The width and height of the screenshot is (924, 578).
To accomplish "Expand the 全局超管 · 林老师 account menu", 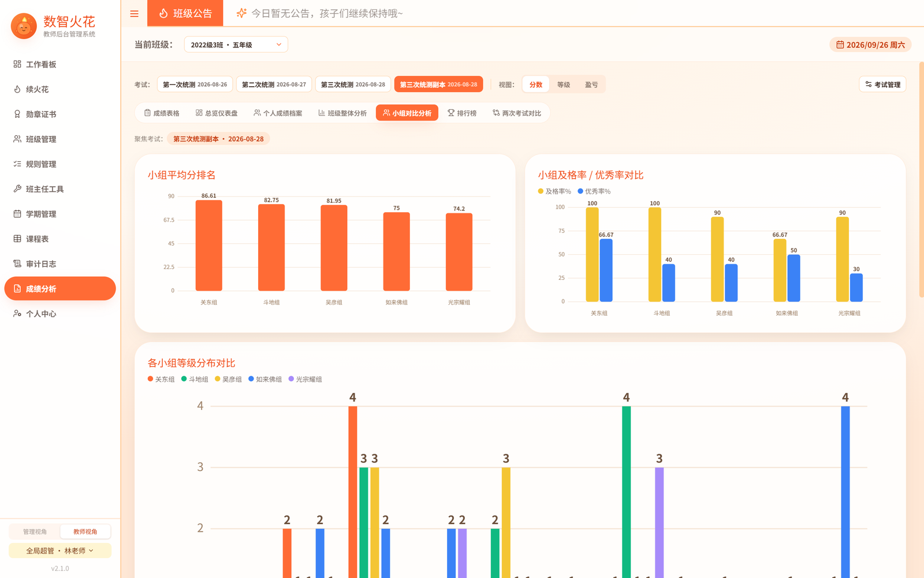I will point(60,550).
